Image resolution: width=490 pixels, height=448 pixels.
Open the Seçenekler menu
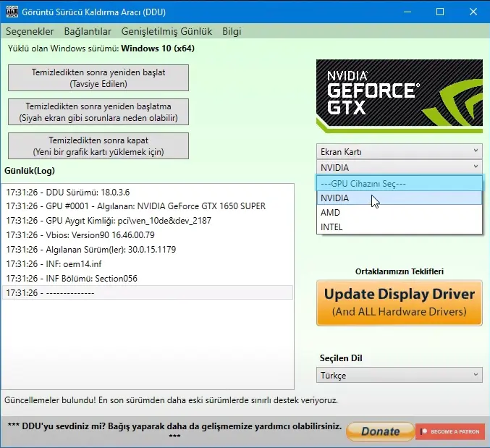[30, 31]
